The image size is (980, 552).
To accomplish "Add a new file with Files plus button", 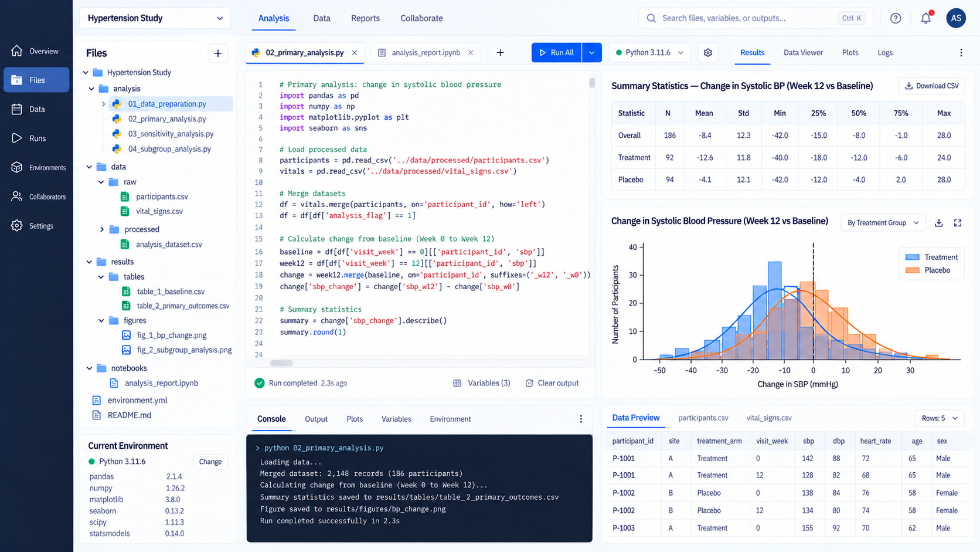I will 218,53.
